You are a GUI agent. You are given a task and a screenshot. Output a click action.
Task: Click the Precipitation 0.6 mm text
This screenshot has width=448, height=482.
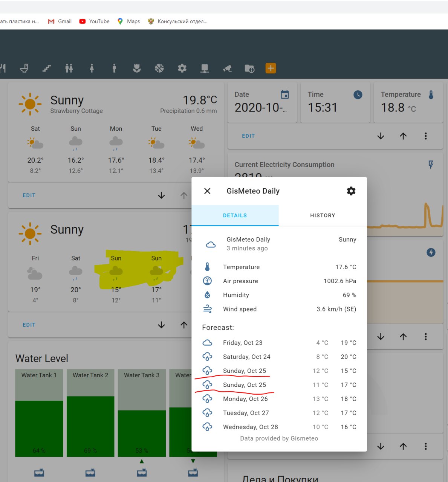tap(188, 111)
